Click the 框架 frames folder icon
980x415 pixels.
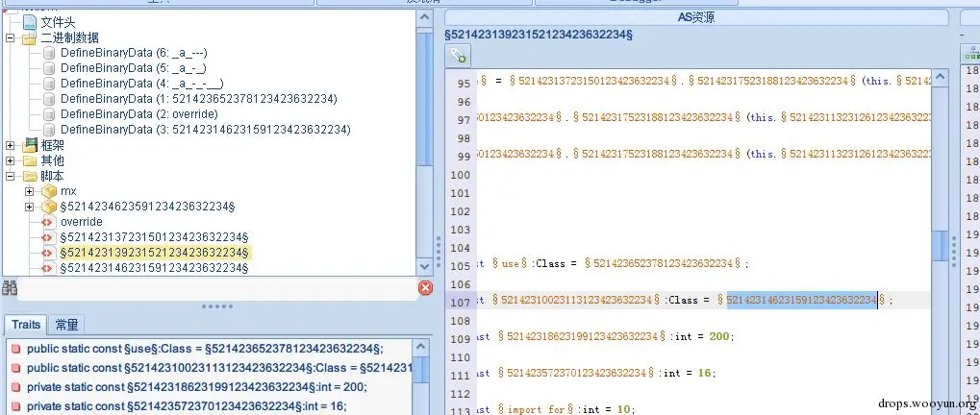30,145
